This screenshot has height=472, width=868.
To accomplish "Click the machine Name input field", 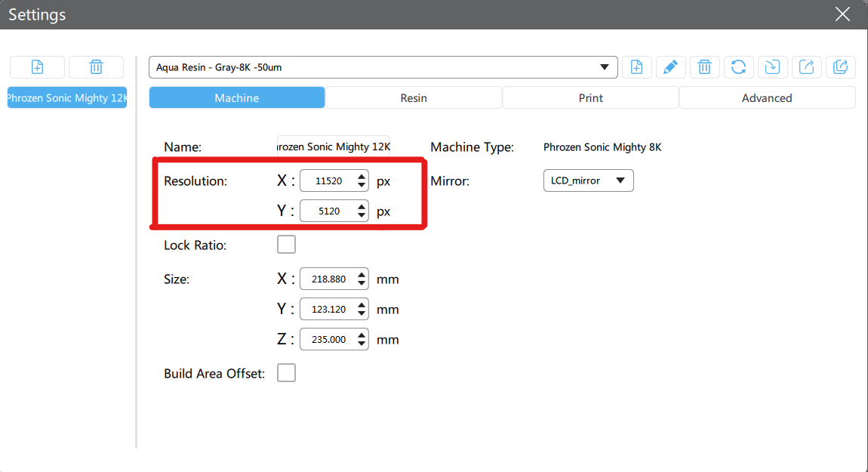I will point(334,147).
